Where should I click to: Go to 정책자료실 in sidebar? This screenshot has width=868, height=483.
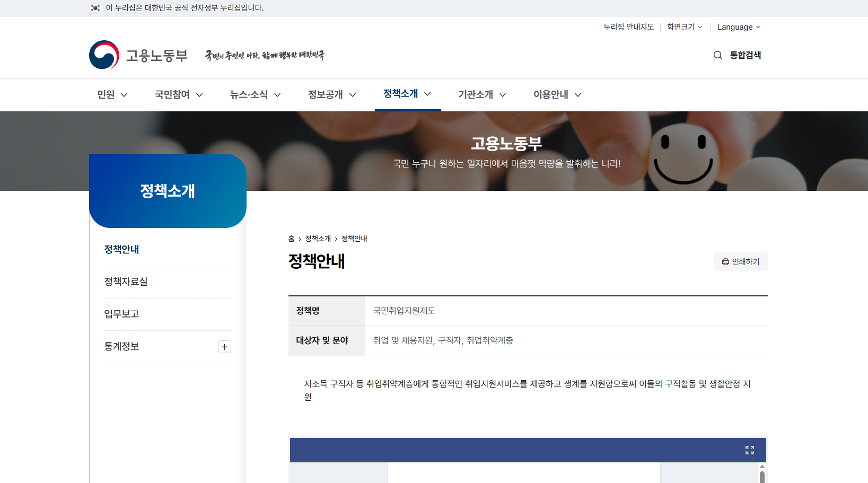[126, 282]
